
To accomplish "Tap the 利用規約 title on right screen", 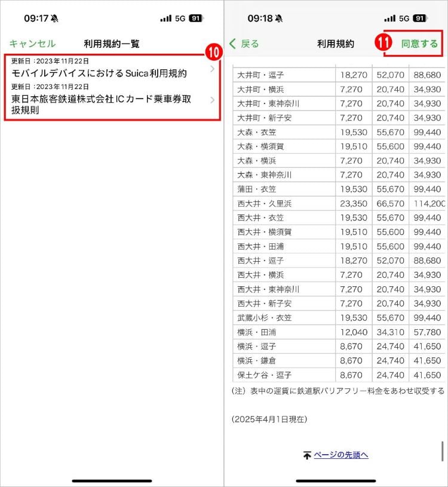I will coord(336,44).
